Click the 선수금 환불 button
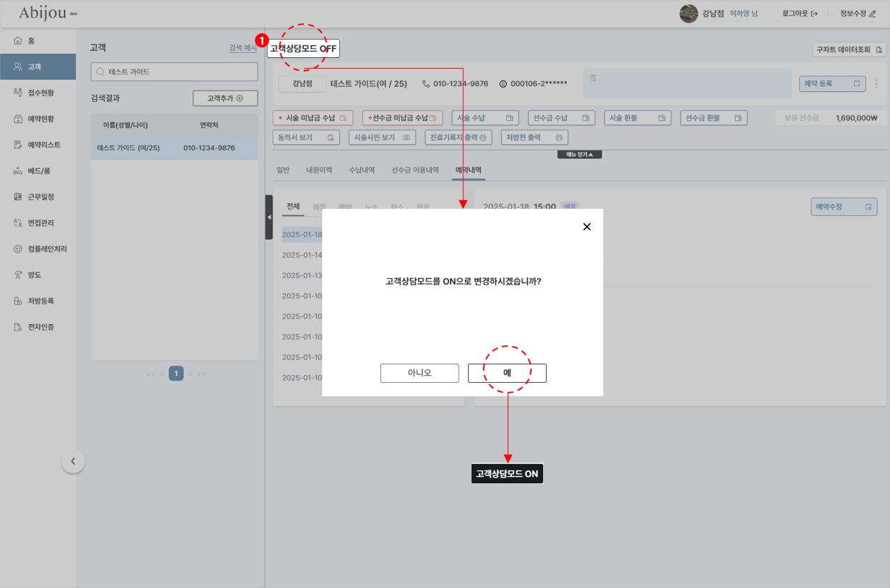The width and height of the screenshot is (890, 588). click(714, 118)
